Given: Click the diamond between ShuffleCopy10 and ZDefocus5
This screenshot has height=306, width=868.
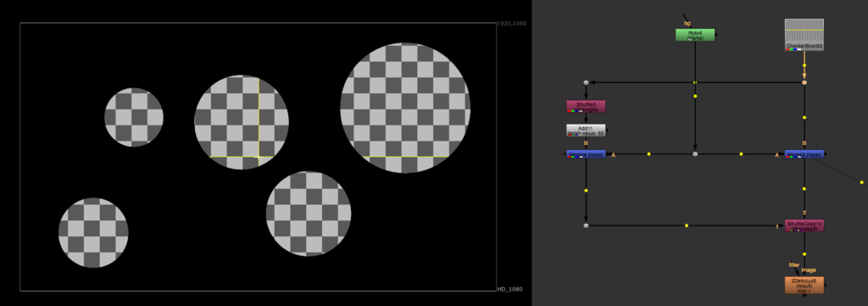Looking at the screenshot, I should coord(804,254).
